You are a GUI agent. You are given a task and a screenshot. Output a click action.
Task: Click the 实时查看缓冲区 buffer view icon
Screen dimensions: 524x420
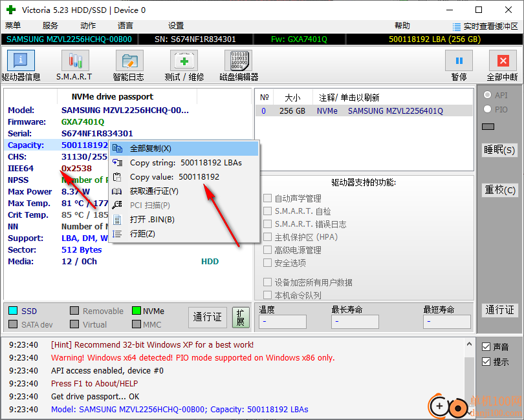coord(456,26)
